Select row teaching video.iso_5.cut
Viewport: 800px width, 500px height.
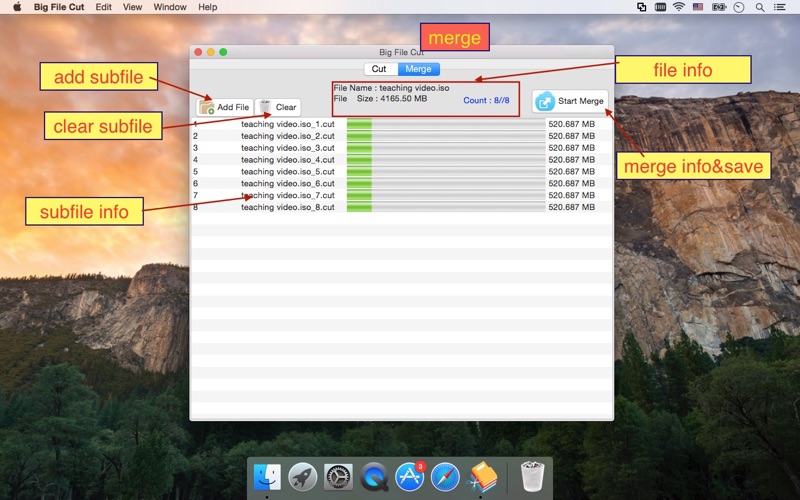401,171
